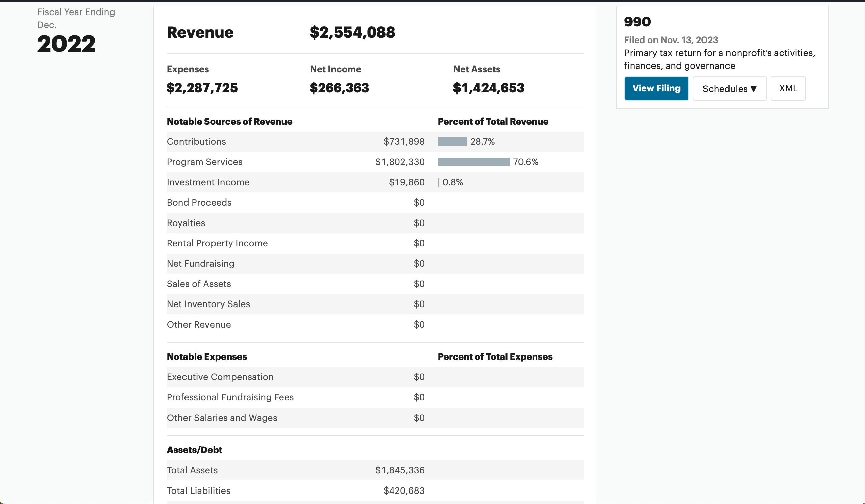Click the Executive Compensation row label
865x504 pixels.
[220, 377]
